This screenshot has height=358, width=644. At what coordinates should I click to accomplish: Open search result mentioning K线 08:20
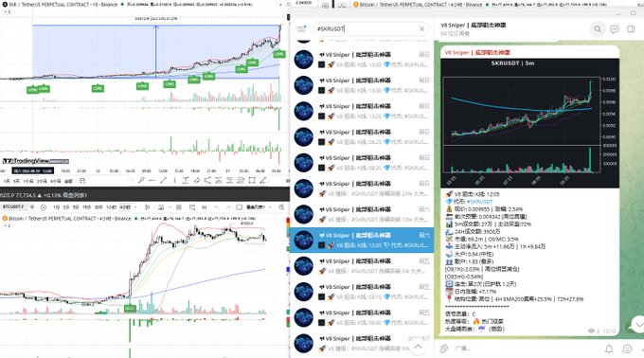point(362,163)
